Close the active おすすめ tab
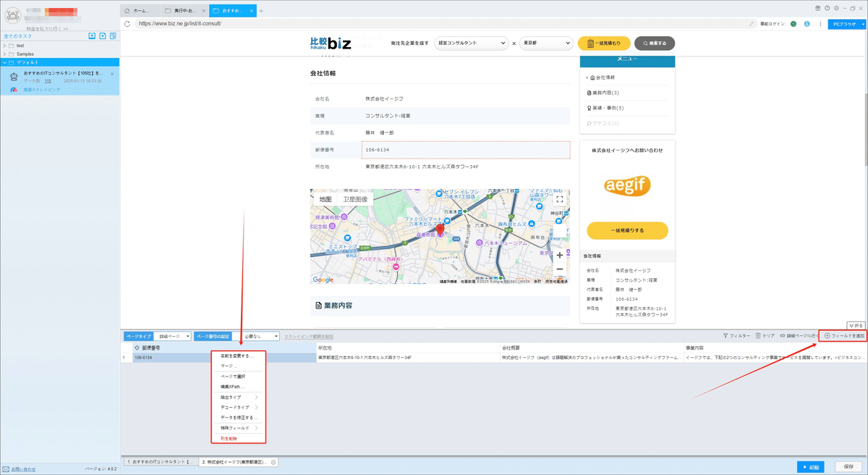 coord(252,11)
